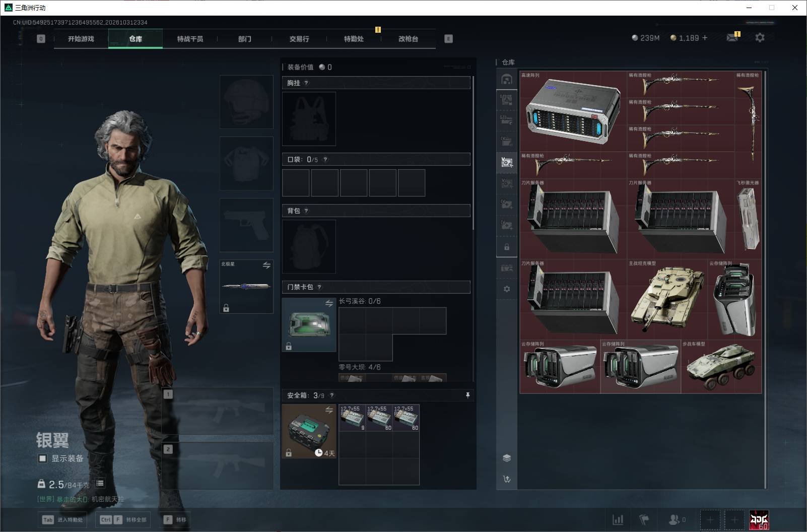Image resolution: width=807 pixels, height=532 pixels.
Task: Click the help icon beside 口袋 0/5
Action: 325,160
